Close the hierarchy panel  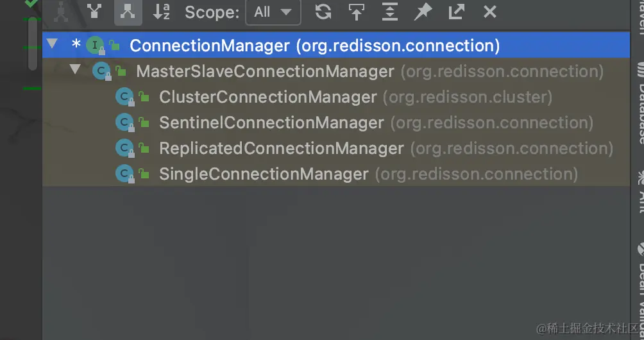coord(489,12)
